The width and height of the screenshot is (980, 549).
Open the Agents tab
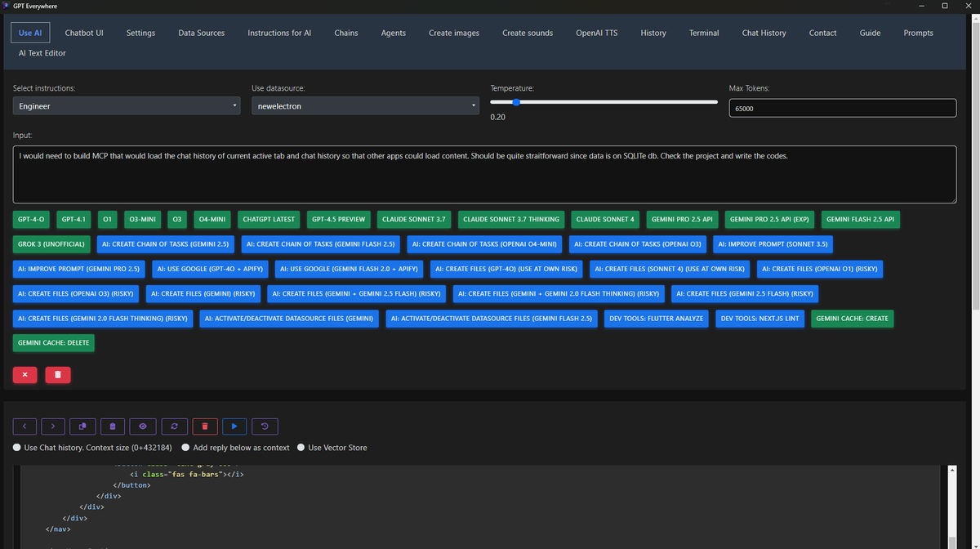[394, 33]
